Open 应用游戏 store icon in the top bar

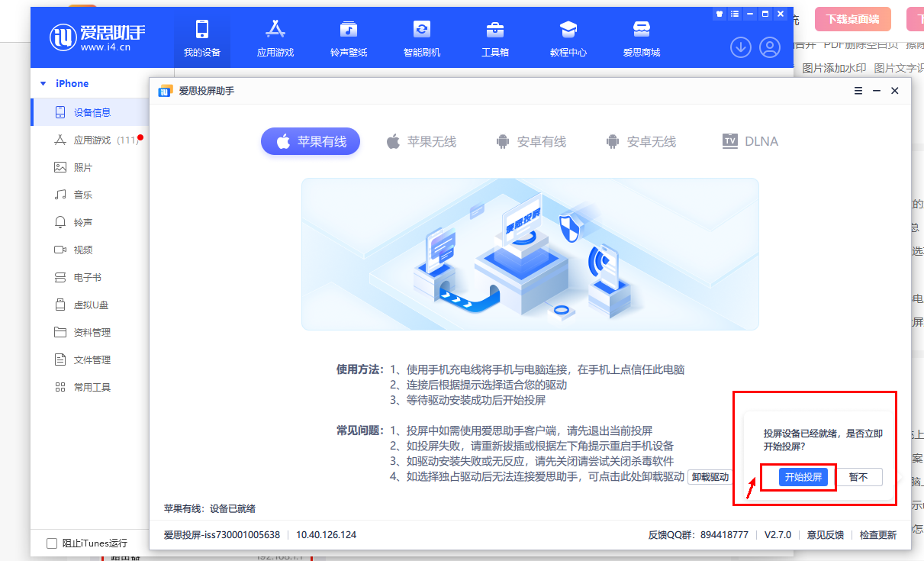pyautogui.click(x=275, y=38)
